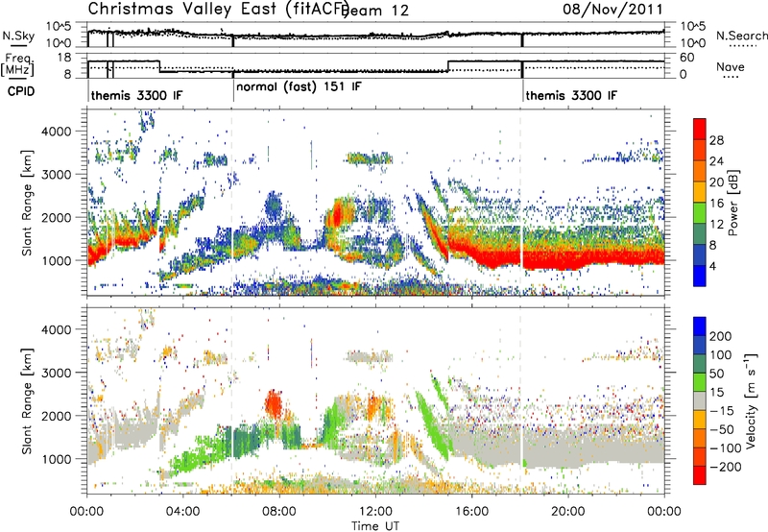
Task: Click the 'N.Search' legend label
Action: pyautogui.click(x=741, y=36)
